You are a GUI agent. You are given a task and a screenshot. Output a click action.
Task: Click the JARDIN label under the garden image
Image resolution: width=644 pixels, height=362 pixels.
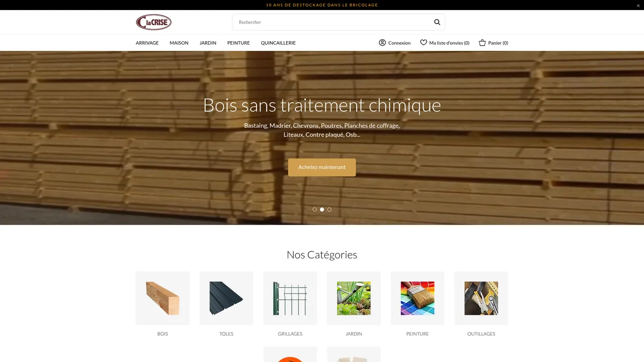tap(354, 334)
